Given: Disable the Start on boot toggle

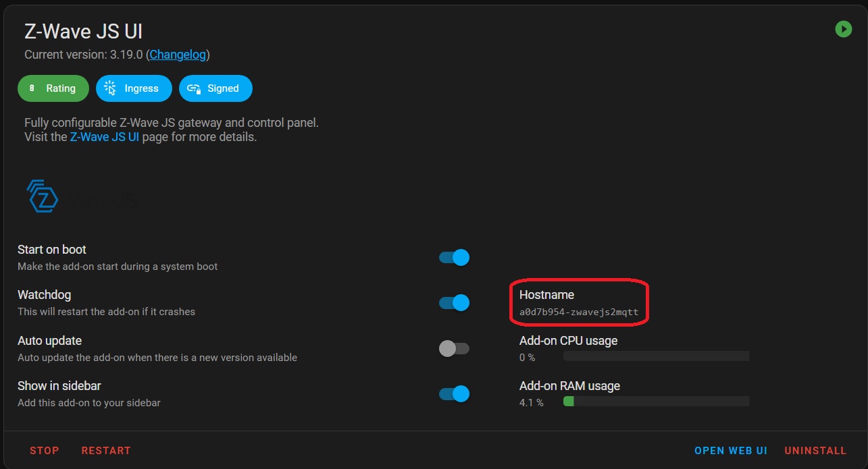Looking at the screenshot, I should (454, 258).
